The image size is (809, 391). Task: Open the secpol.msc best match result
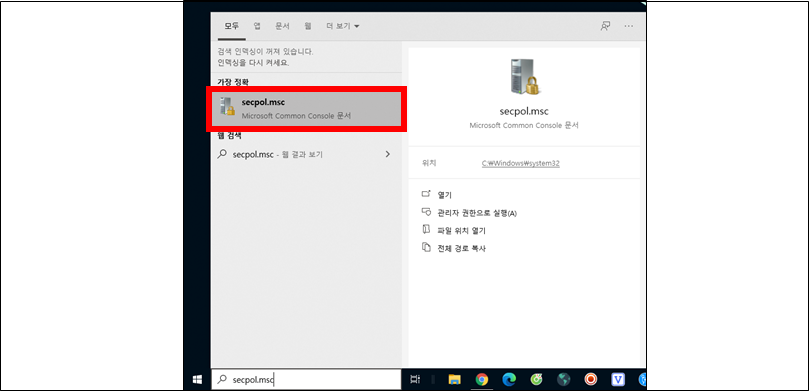pyautogui.click(x=306, y=109)
